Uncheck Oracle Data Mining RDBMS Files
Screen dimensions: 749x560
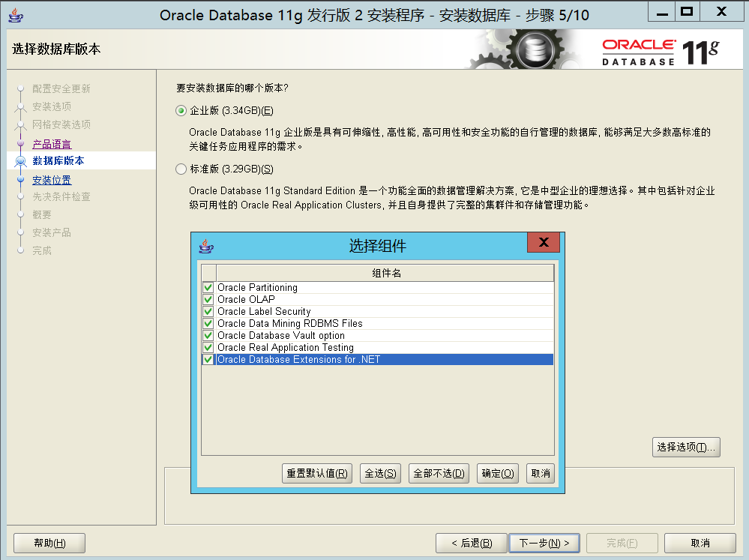(x=208, y=324)
